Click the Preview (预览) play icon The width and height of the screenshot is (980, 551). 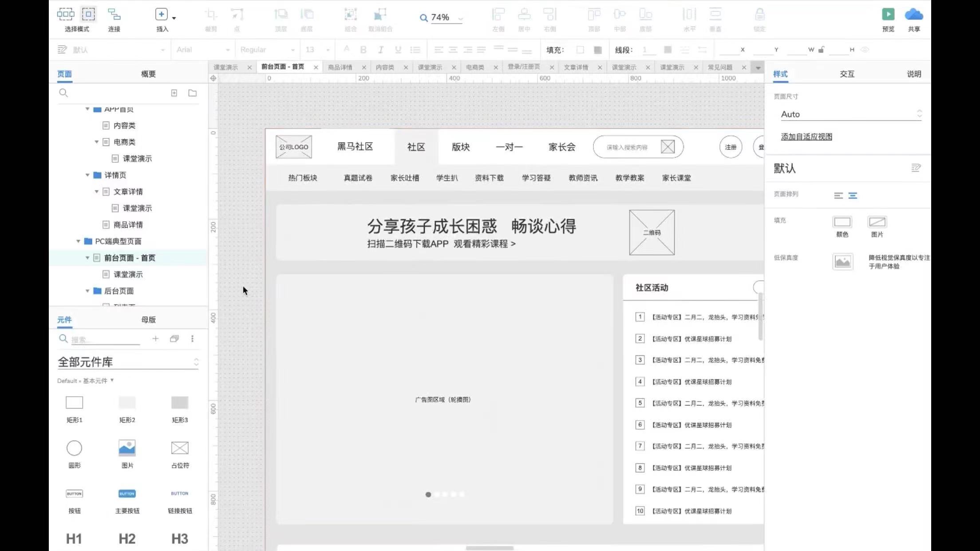888,14
